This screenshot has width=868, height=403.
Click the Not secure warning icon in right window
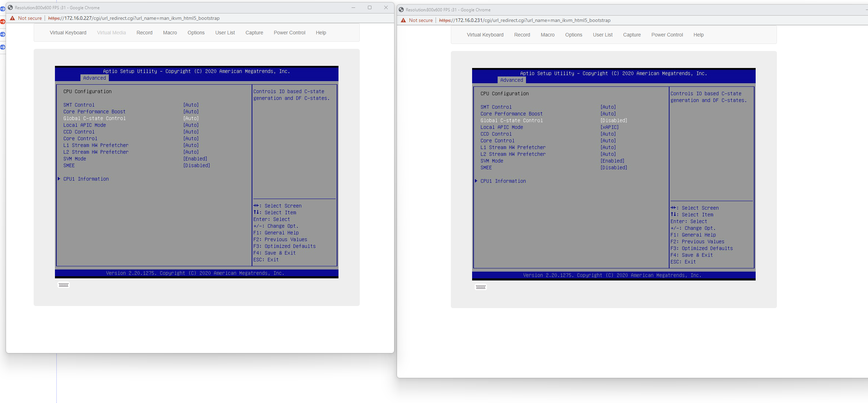(403, 20)
